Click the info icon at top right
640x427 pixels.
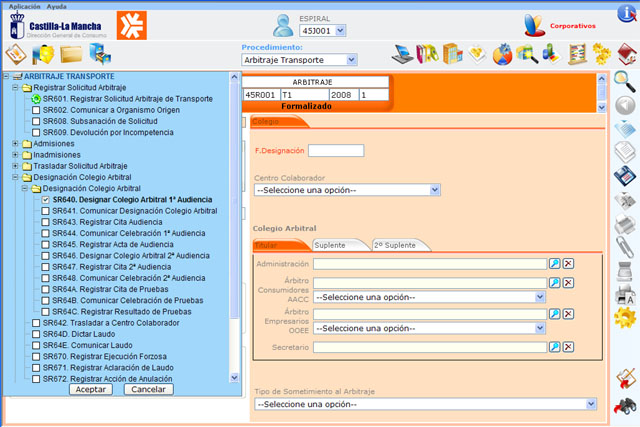[x=627, y=13]
